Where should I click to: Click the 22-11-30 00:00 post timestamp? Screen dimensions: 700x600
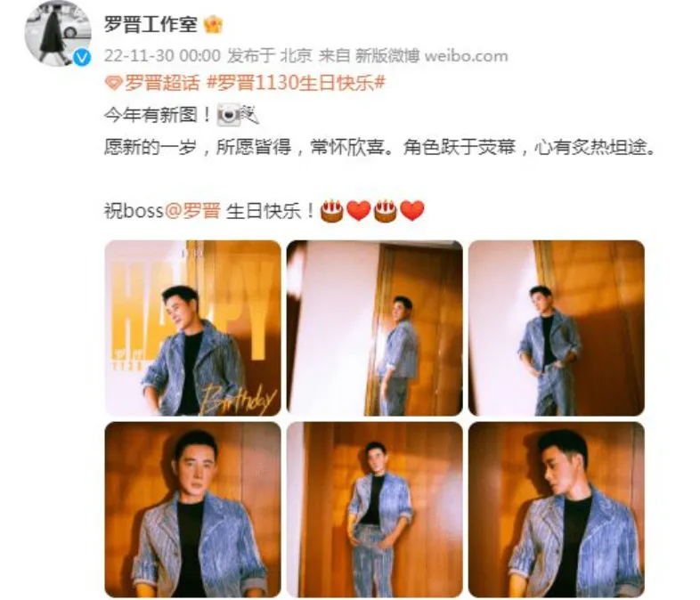coord(162,56)
